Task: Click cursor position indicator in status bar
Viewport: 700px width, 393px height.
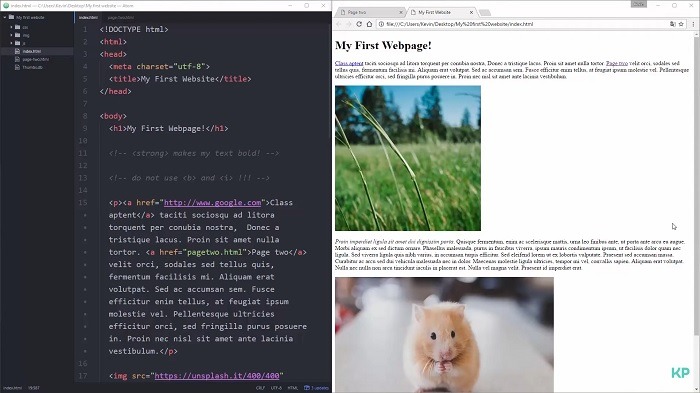Action: click(x=34, y=388)
